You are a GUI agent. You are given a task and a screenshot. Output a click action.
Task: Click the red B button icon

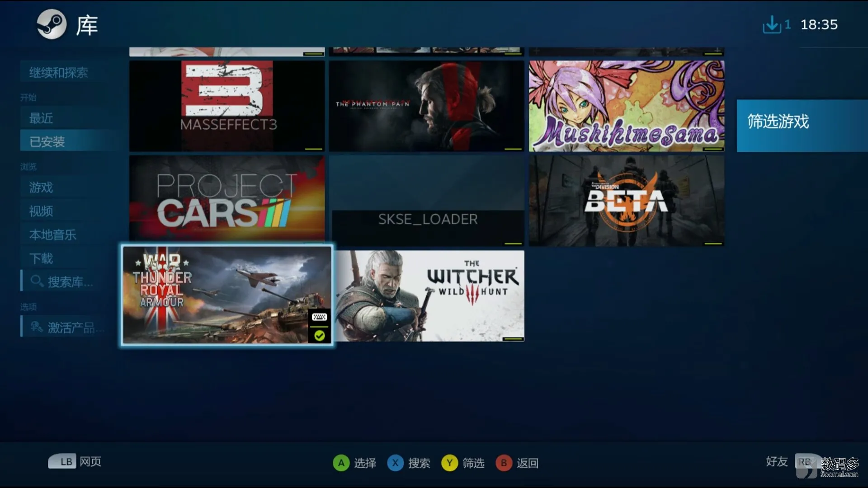pyautogui.click(x=504, y=463)
